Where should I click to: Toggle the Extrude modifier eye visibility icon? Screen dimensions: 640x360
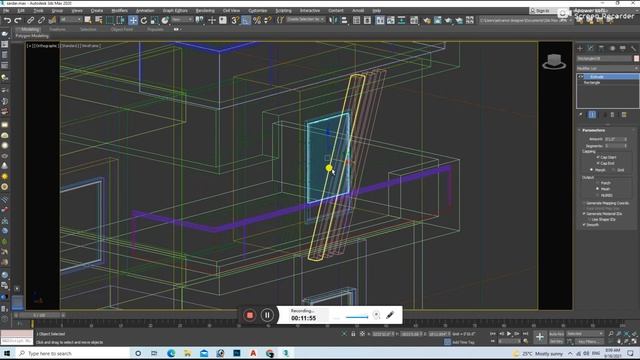click(x=581, y=77)
